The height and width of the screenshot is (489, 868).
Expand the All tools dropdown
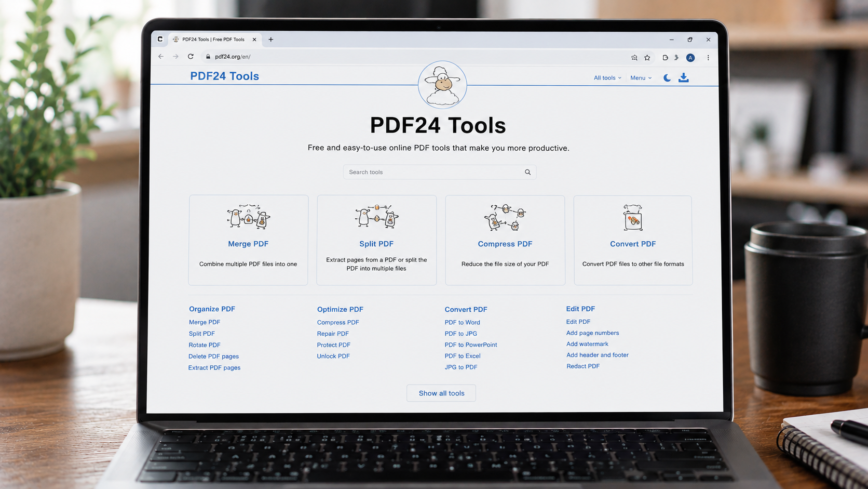tap(607, 78)
